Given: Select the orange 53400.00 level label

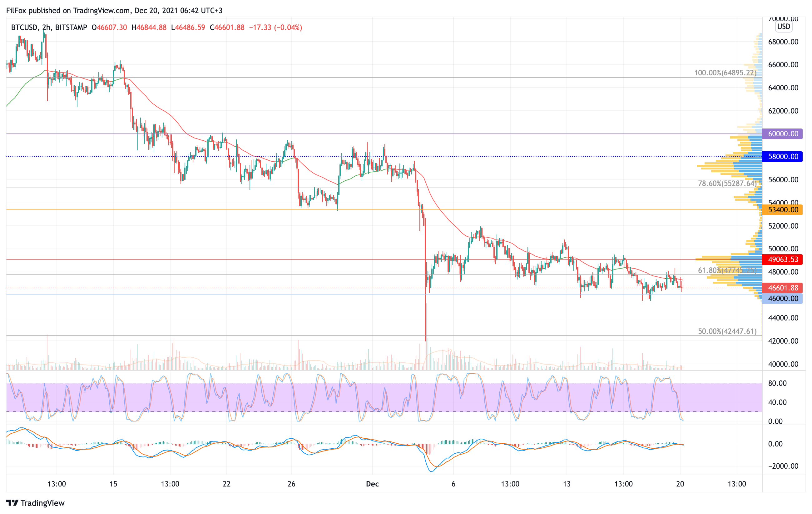Looking at the screenshot, I should (x=783, y=210).
